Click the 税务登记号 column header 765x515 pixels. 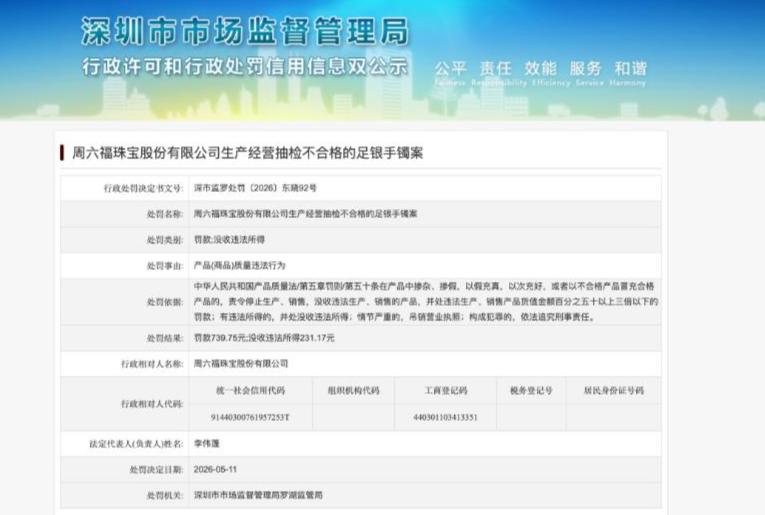click(x=531, y=391)
